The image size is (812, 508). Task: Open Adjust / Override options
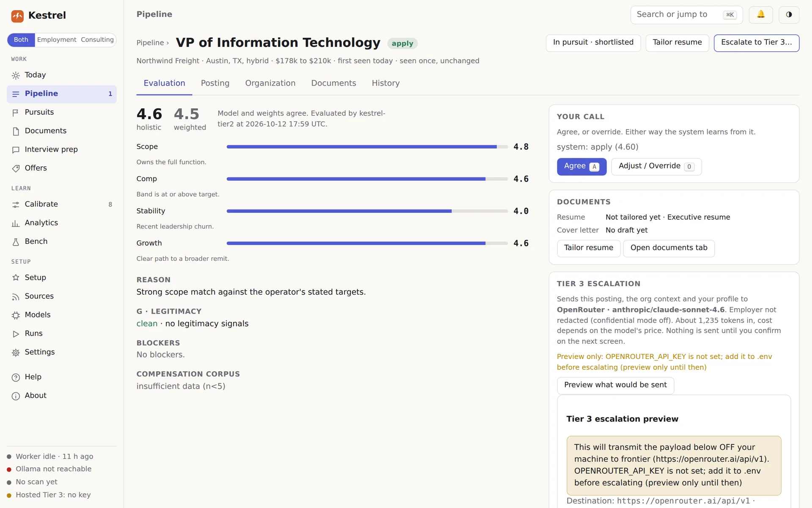coord(656,166)
